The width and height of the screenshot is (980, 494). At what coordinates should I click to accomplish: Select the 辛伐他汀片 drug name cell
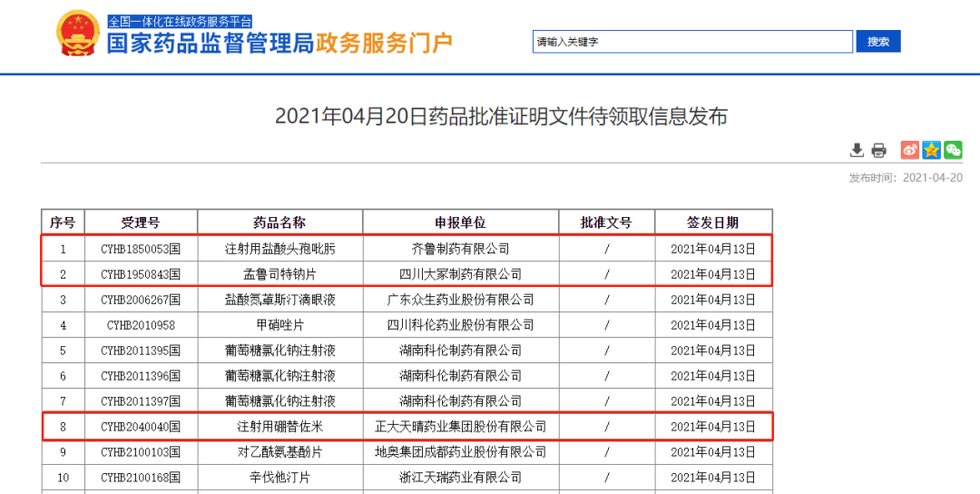279,478
